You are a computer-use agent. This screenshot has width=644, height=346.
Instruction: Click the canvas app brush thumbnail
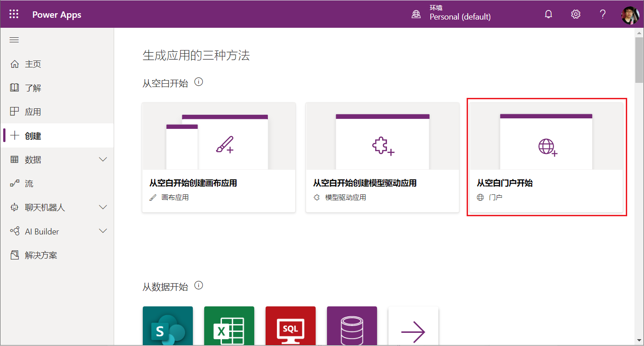click(219, 136)
